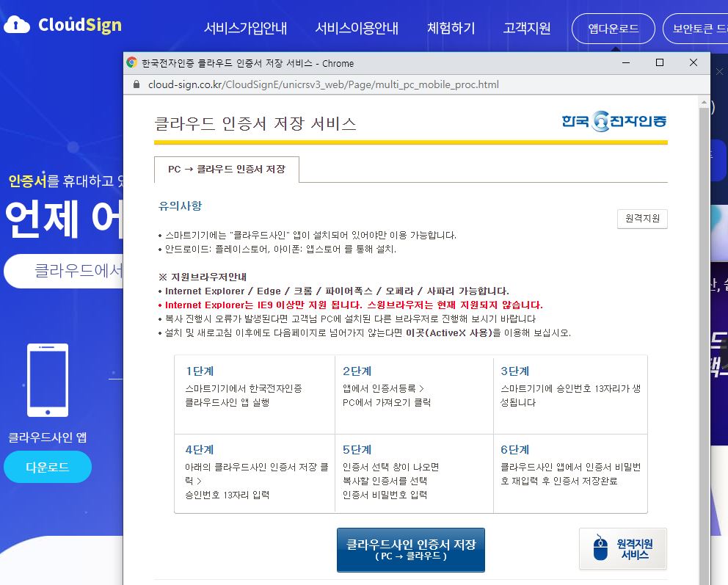The height and width of the screenshot is (585, 728).
Task: Click 한국전자인증 logo
Action: 614,121
